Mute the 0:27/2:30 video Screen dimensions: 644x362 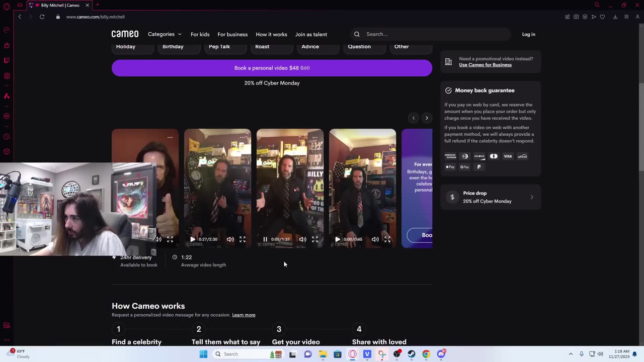pos(230,239)
